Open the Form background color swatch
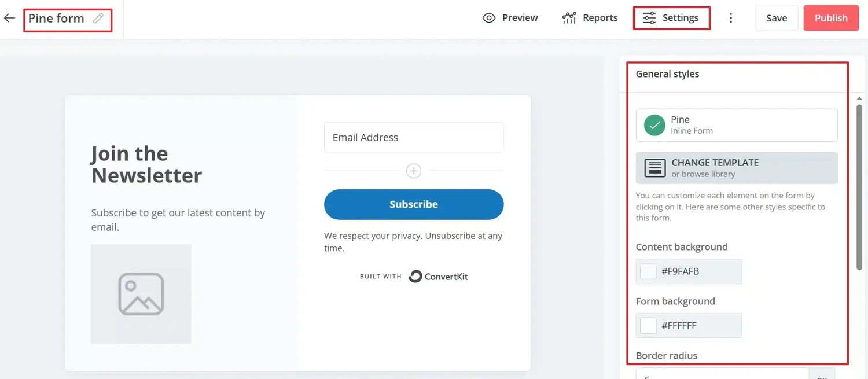The height and width of the screenshot is (379, 868). point(648,326)
